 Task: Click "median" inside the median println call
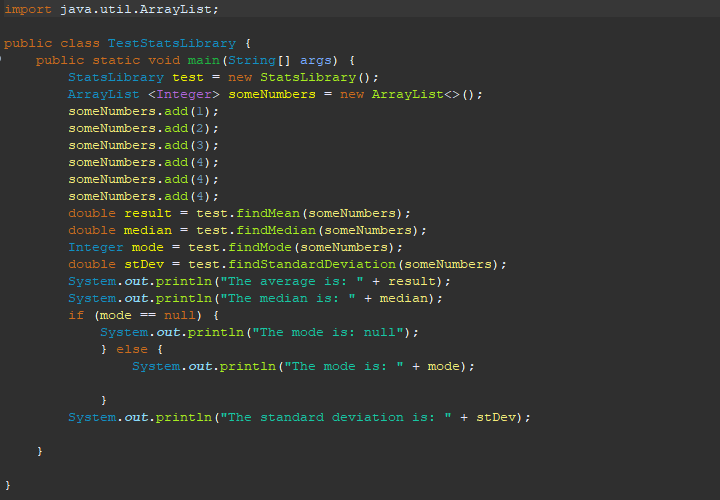[404, 298]
